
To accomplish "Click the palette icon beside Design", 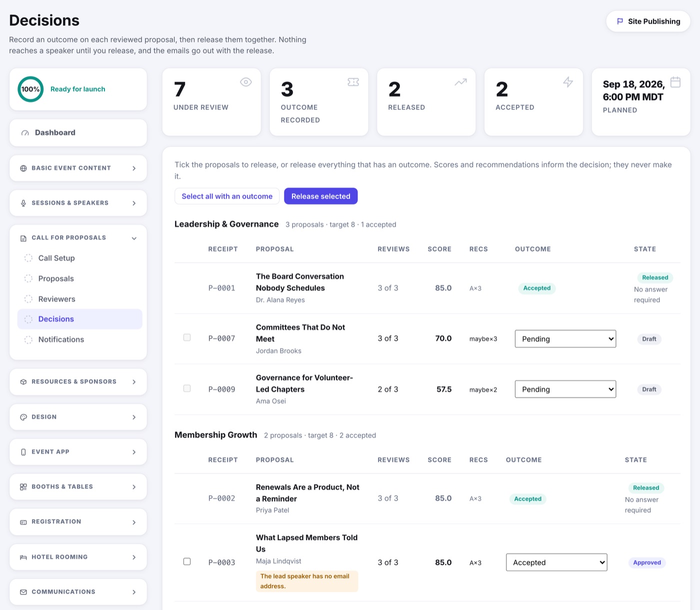I will pyautogui.click(x=23, y=417).
